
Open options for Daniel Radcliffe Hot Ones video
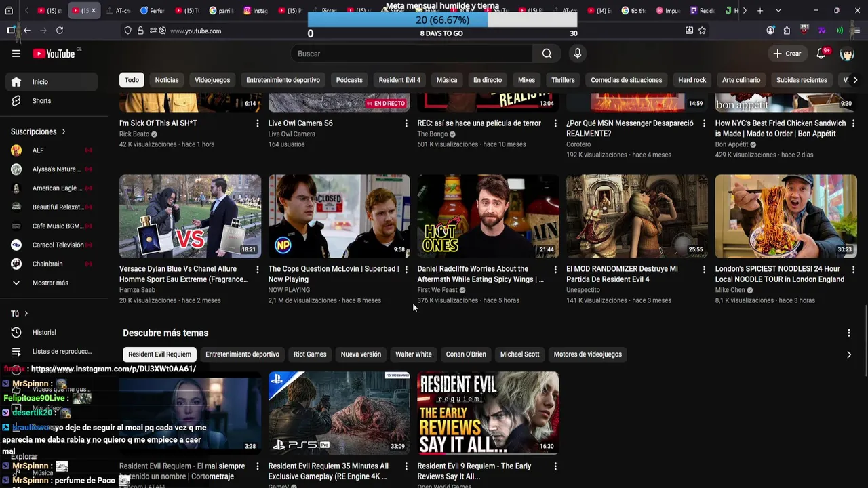coord(555,269)
